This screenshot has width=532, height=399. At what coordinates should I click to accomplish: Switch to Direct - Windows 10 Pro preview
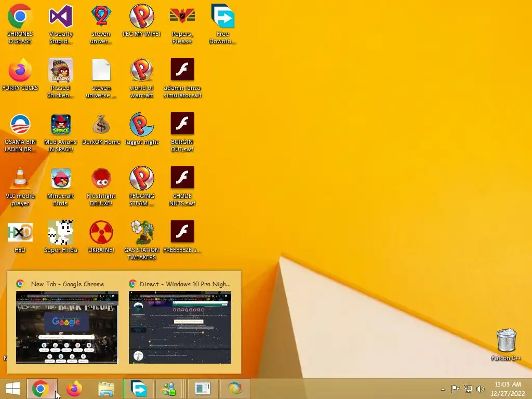180,327
